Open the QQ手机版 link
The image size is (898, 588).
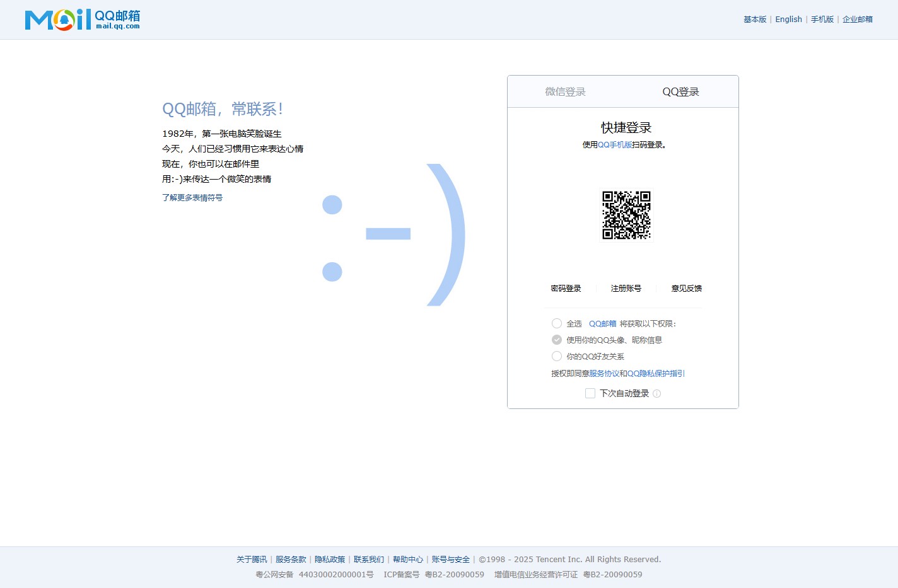(615, 145)
